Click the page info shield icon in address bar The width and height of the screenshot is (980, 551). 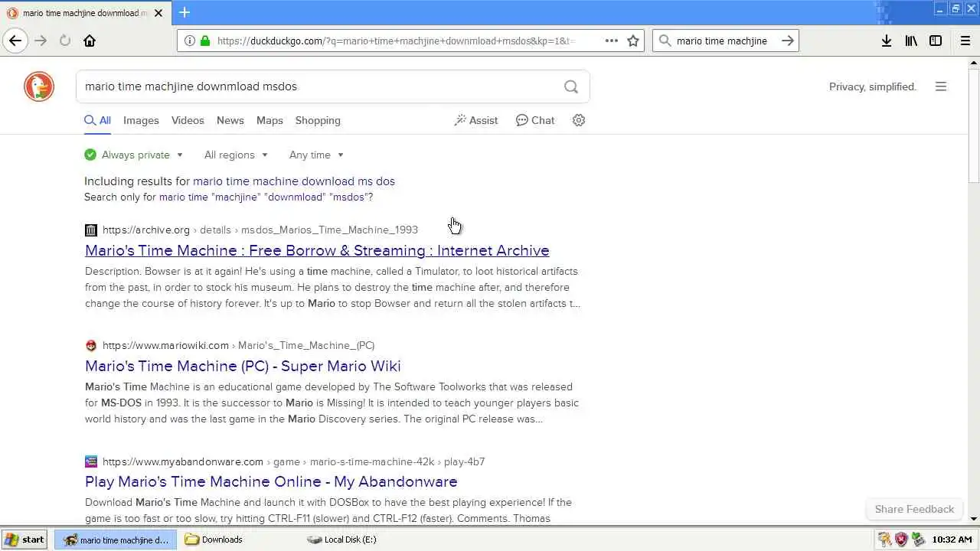click(188, 41)
